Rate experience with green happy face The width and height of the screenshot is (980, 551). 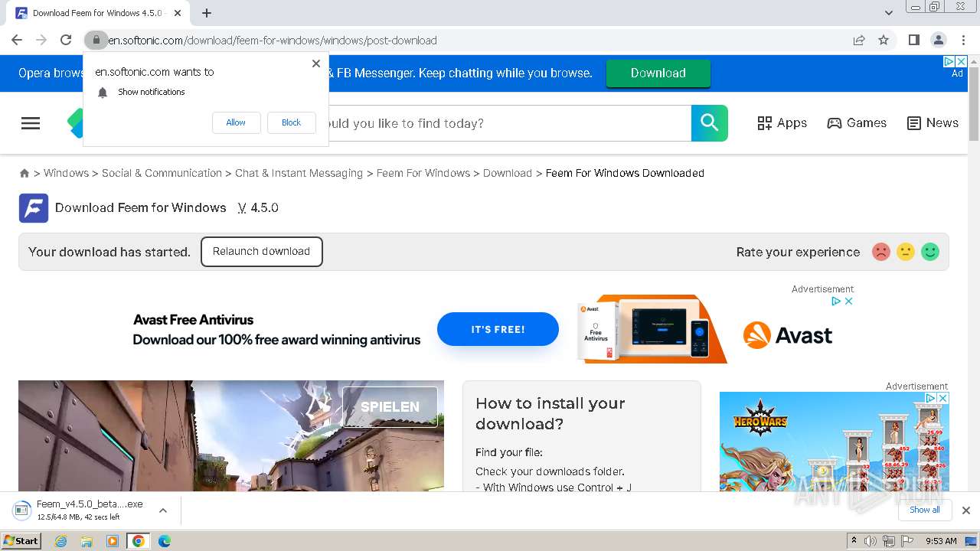930,252
